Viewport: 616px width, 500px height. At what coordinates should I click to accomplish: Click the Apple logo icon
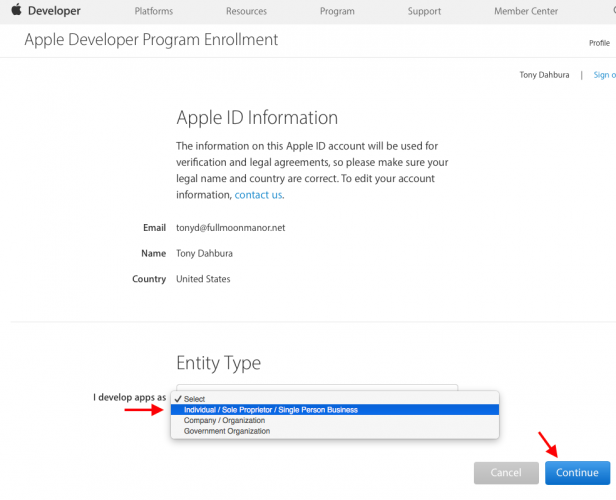[x=16, y=9]
